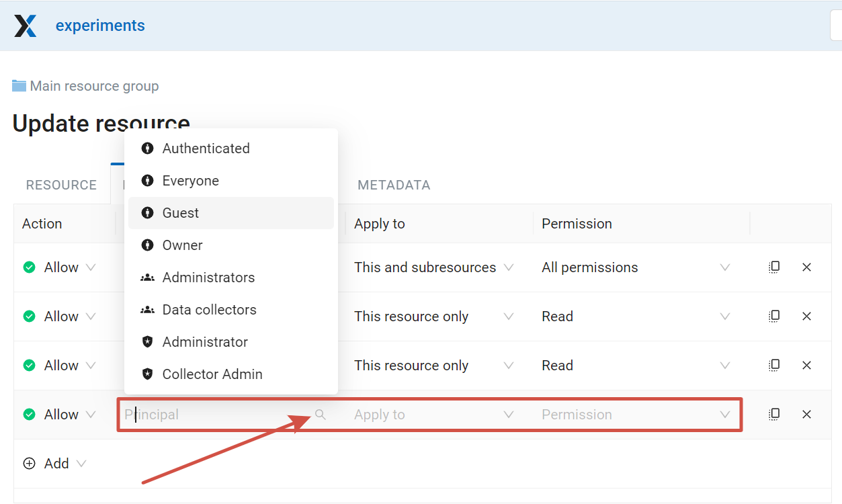The width and height of the screenshot is (842, 504).
Task: Duplicate the empty Principal row
Action: (774, 415)
